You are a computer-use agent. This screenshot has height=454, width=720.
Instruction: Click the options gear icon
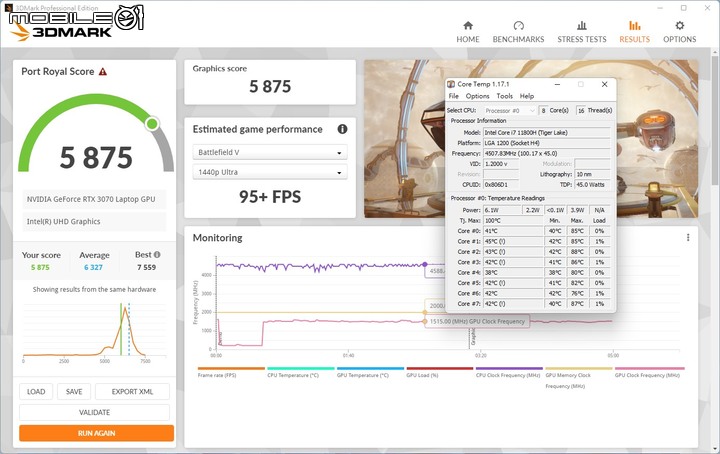[680, 25]
